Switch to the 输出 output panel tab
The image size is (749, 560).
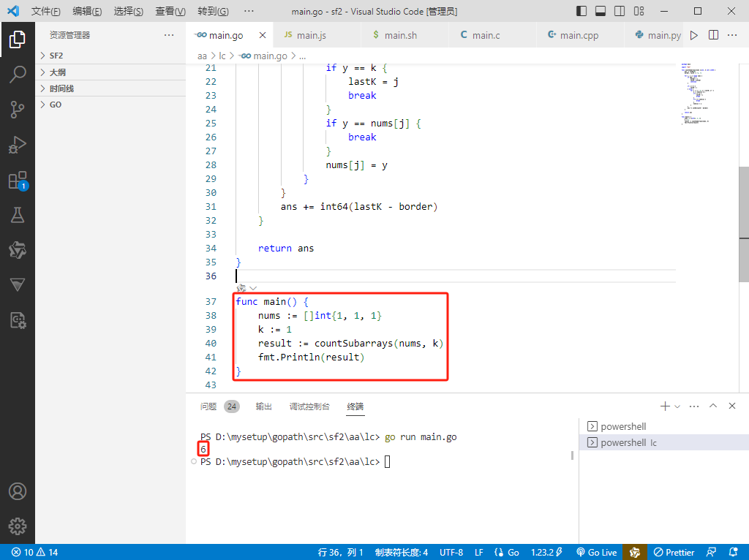coord(263,406)
